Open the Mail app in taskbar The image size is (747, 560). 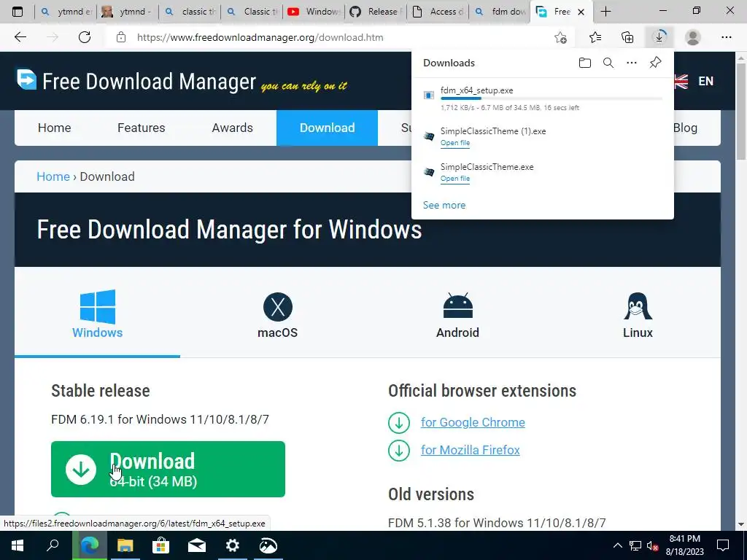[x=197, y=545]
